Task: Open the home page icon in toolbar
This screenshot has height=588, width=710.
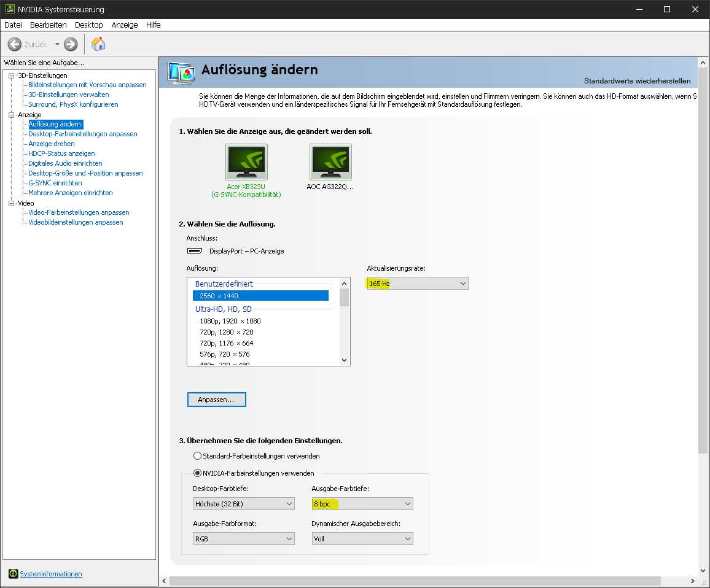Action: pos(98,44)
